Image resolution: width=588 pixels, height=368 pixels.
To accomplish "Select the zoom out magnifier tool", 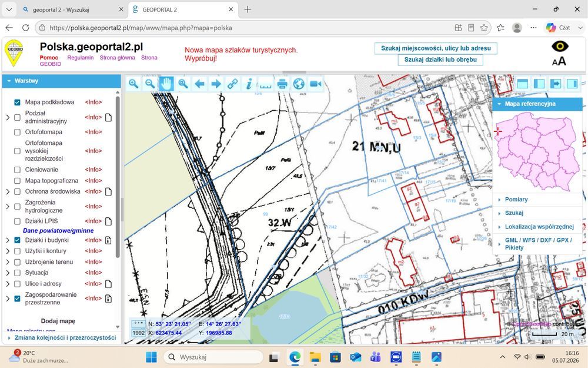I will click(x=149, y=84).
